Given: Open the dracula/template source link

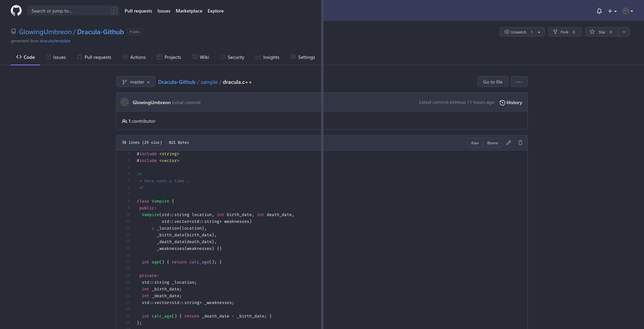Looking at the screenshot, I should [55, 41].
